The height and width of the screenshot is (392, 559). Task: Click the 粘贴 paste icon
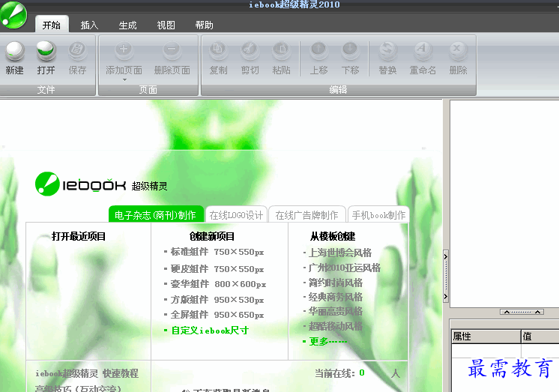tap(281, 50)
